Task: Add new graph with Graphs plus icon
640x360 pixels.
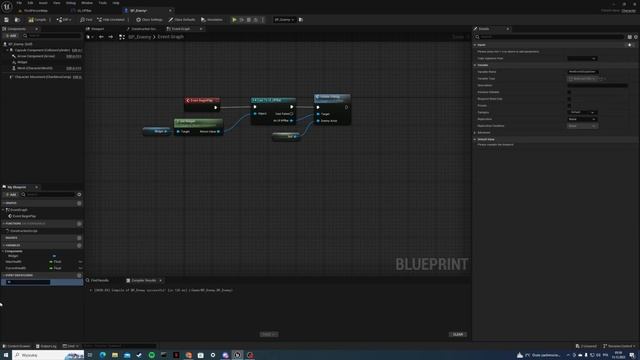Action: pos(79,203)
